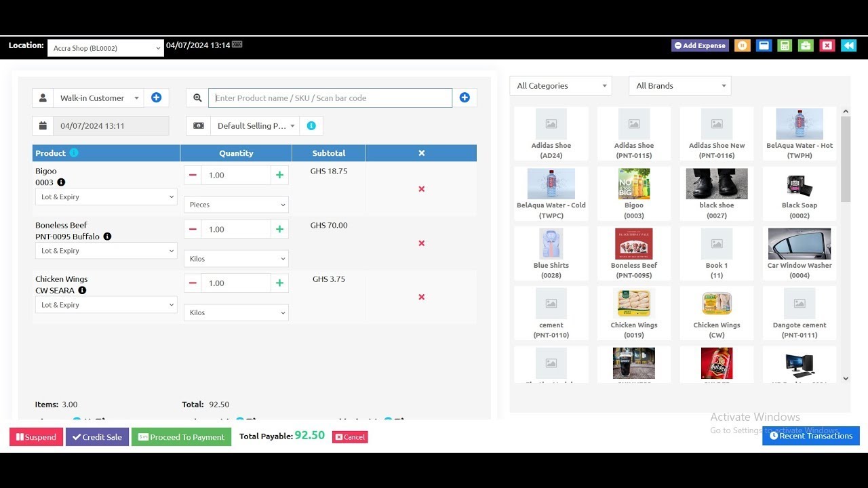Add new product via plus beside search
Screen dimensions: 868x488
click(x=465, y=98)
